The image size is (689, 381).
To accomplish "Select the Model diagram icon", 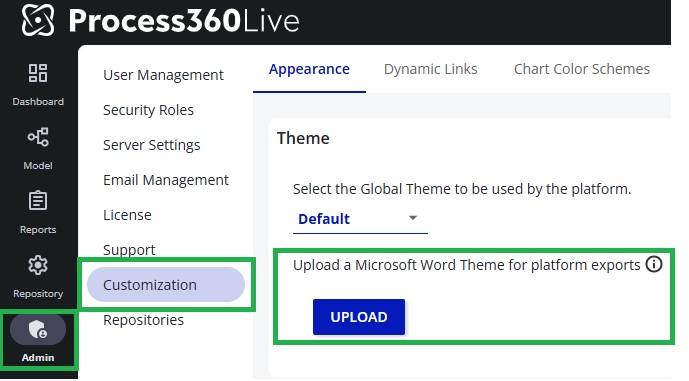I will [x=38, y=137].
